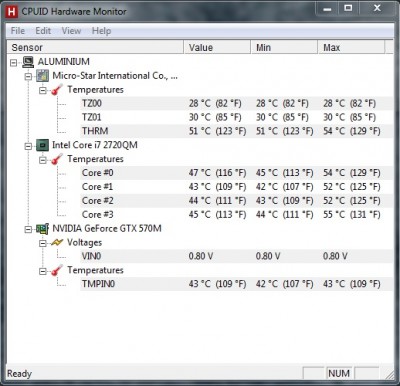Image resolution: width=400 pixels, height=386 pixels.
Task: Click the CPUID Hardware Monitor app icon
Action: click(11, 12)
